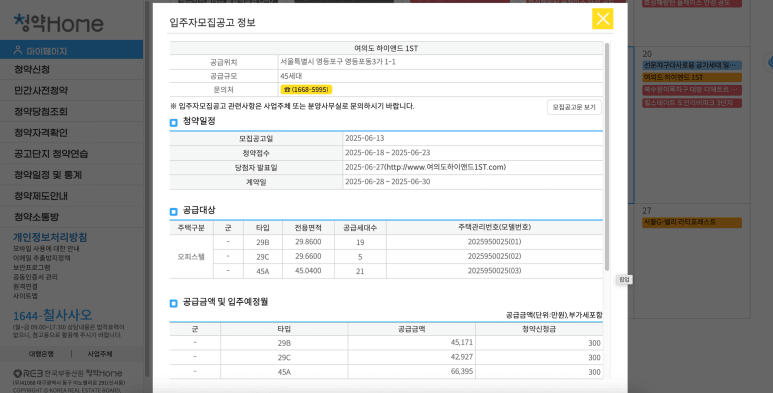
Task: Click calendar date 20
Action: (x=647, y=54)
